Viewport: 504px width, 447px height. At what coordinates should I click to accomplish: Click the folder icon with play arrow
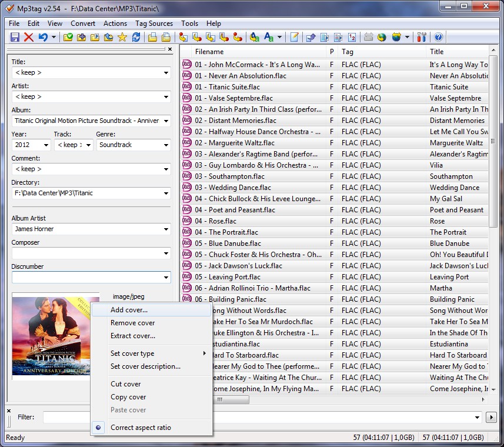click(95, 37)
